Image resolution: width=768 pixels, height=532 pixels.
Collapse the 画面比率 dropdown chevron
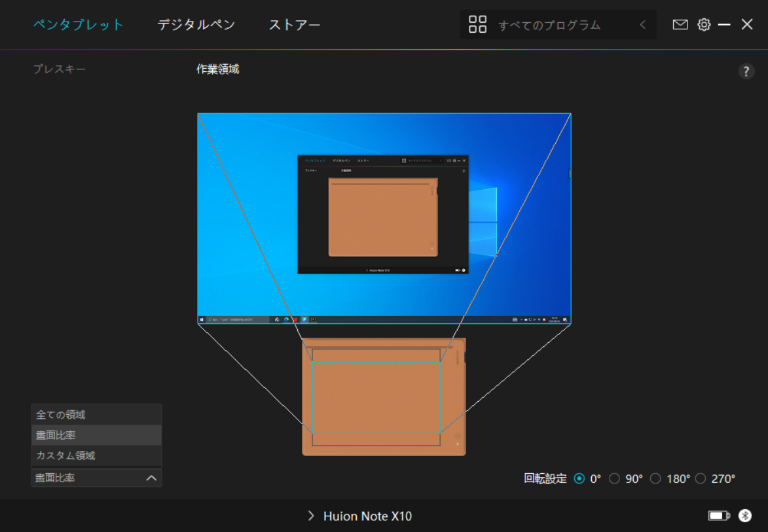(151, 478)
